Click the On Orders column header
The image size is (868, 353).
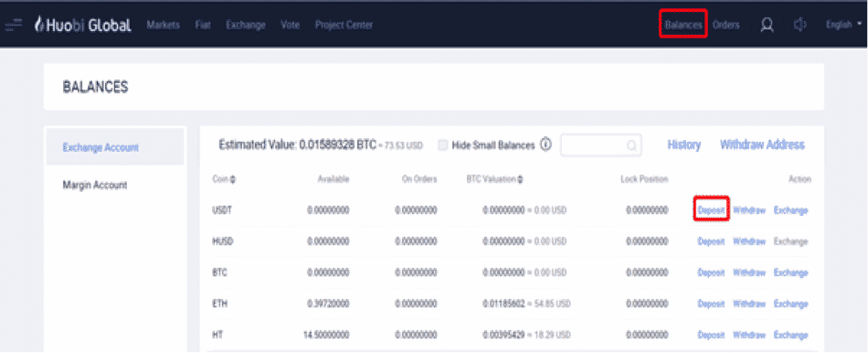[x=419, y=179]
